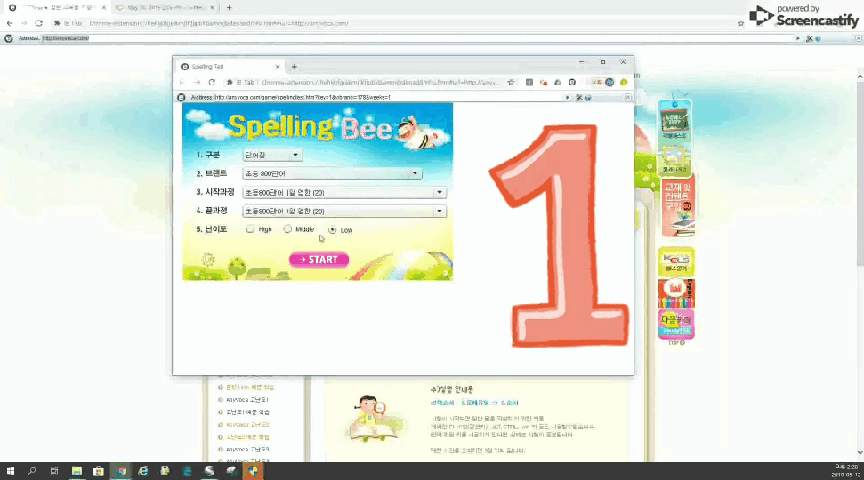
Task: Click the IE Tab extension icon in popup address bar
Action: tap(230, 82)
